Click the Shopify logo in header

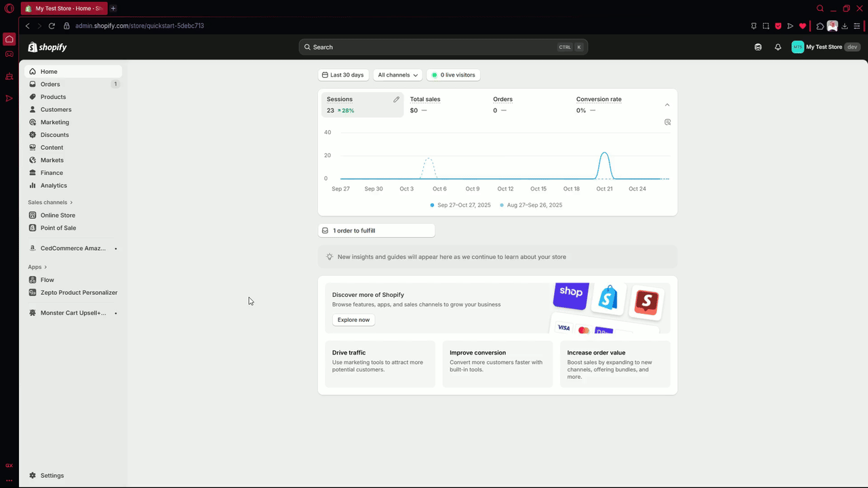pyautogui.click(x=47, y=47)
